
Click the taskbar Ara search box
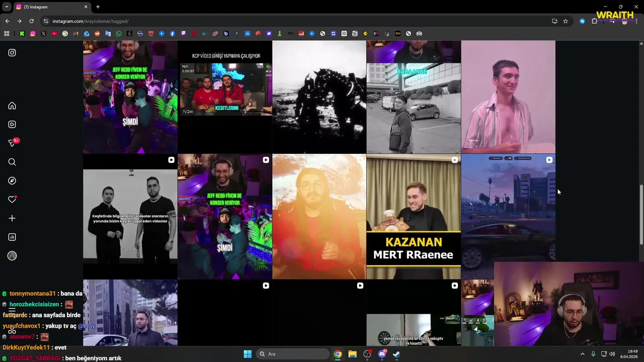tap(293, 354)
